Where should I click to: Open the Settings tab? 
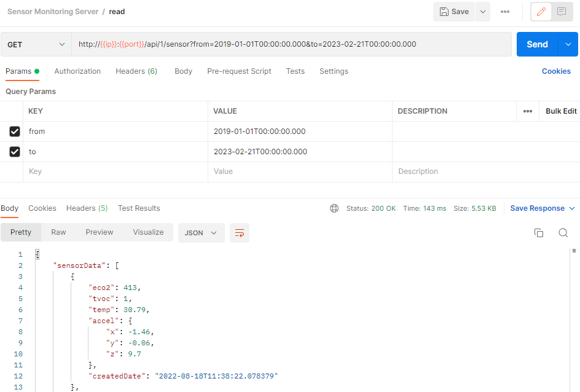pyautogui.click(x=334, y=71)
